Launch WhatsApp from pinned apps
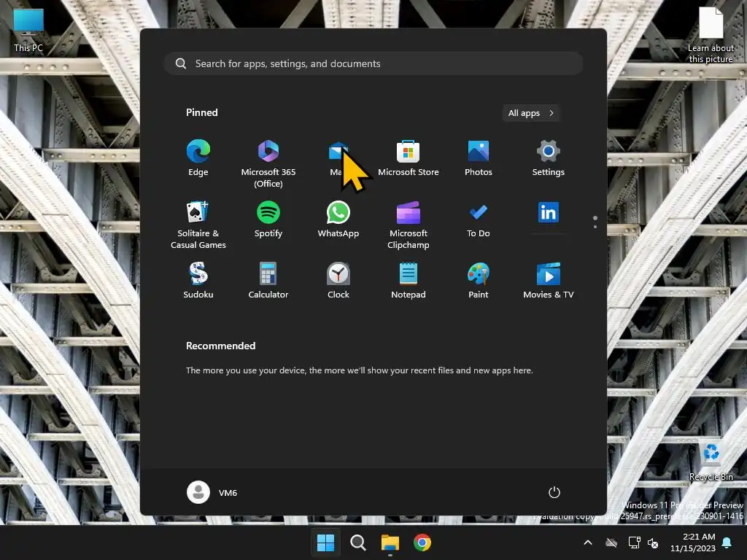This screenshot has width=747, height=560. point(338,219)
